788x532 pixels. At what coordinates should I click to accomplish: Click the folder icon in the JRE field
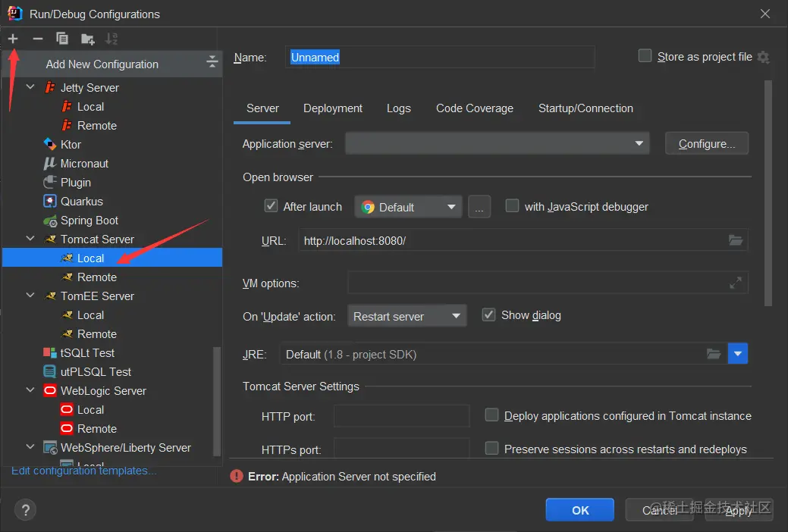714,354
